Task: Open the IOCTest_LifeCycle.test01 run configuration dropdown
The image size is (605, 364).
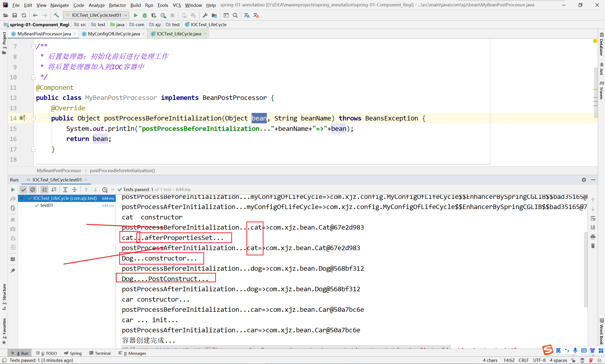Action: 96,15
